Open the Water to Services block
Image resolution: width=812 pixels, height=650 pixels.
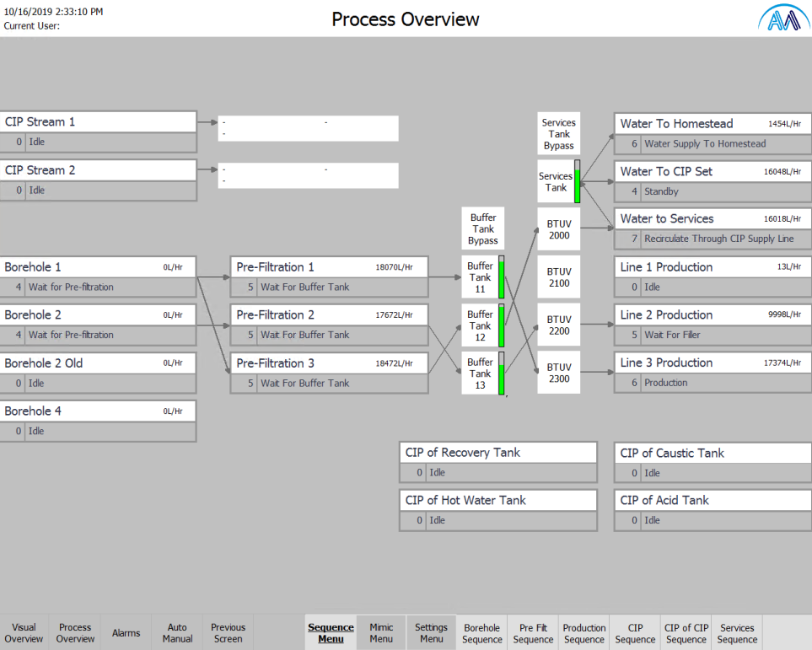click(x=713, y=228)
